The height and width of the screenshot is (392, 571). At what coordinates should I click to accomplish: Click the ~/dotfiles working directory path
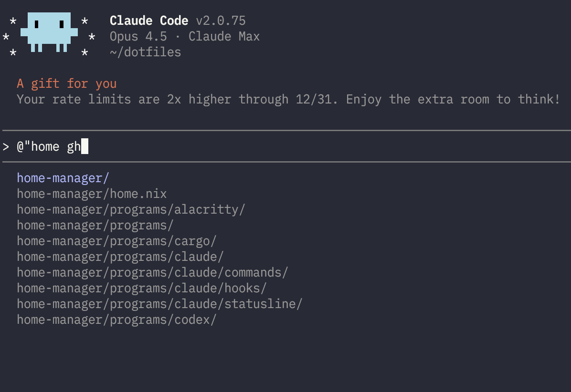[145, 52]
